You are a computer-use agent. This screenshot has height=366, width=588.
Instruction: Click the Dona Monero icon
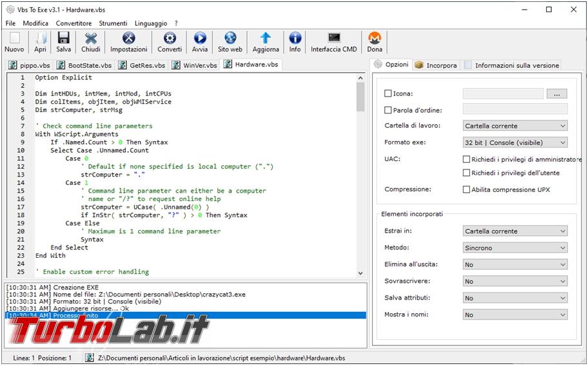coord(374,38)
